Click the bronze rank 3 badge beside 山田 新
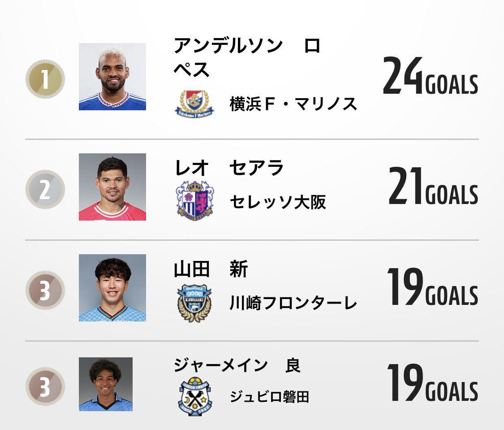The height and width of the screenshot is (430, 504). [45, 290]
